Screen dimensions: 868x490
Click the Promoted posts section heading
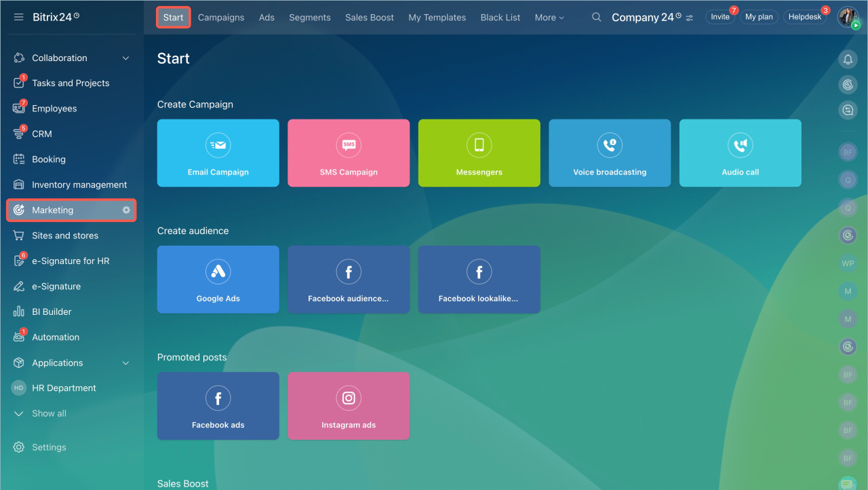tap(192, 357)
